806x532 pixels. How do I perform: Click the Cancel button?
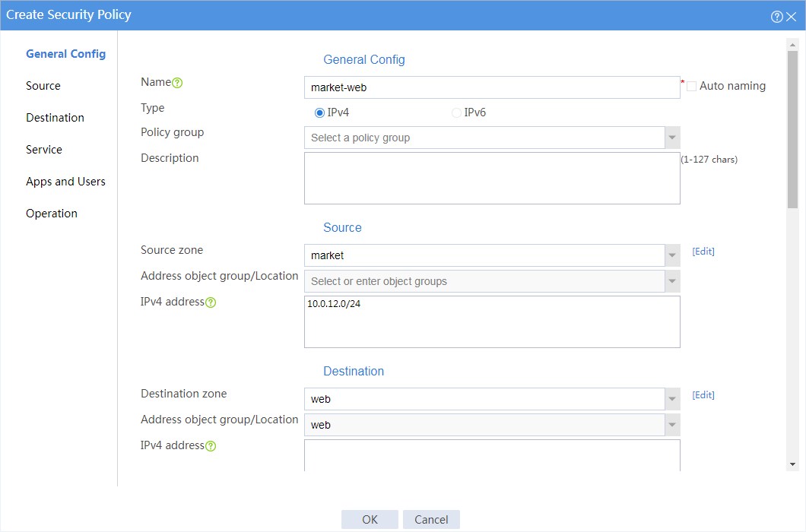[x=431, y=520]
